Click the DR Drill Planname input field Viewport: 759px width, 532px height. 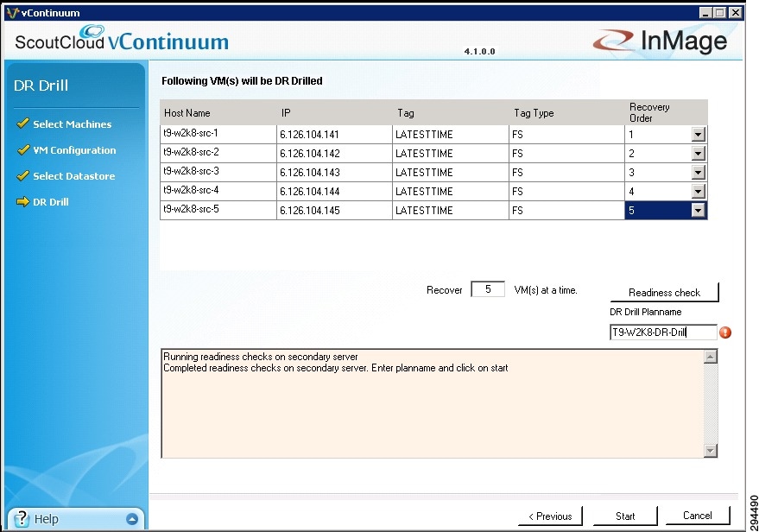coord(663,332)
